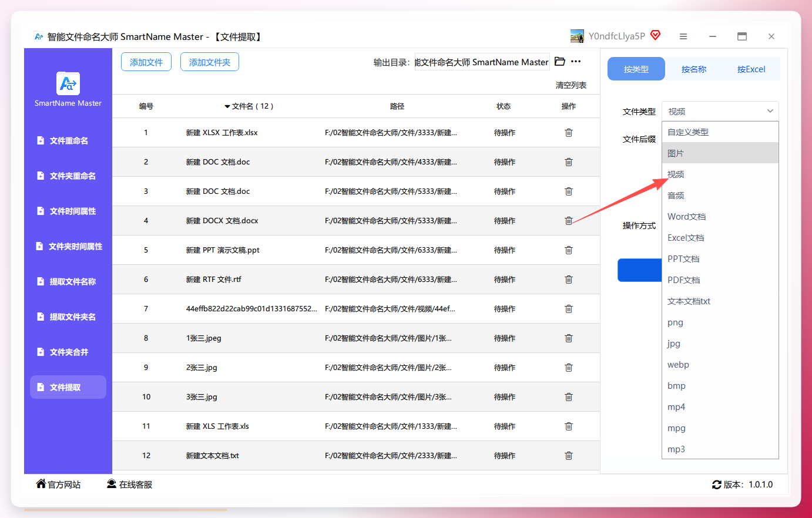Click the SmartName Master logo
Viewport: 812px width, 518px height.
coord(68,83)
